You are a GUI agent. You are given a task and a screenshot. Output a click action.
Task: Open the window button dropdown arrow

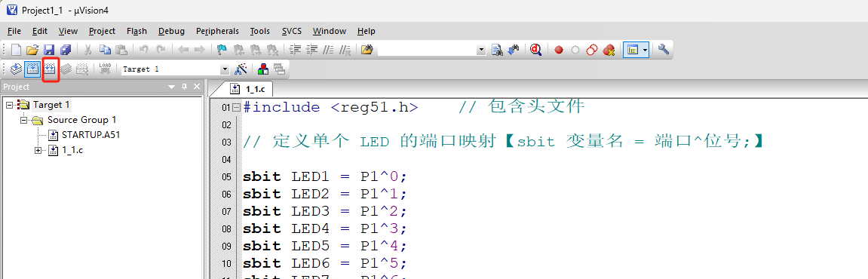coord(646,50)
